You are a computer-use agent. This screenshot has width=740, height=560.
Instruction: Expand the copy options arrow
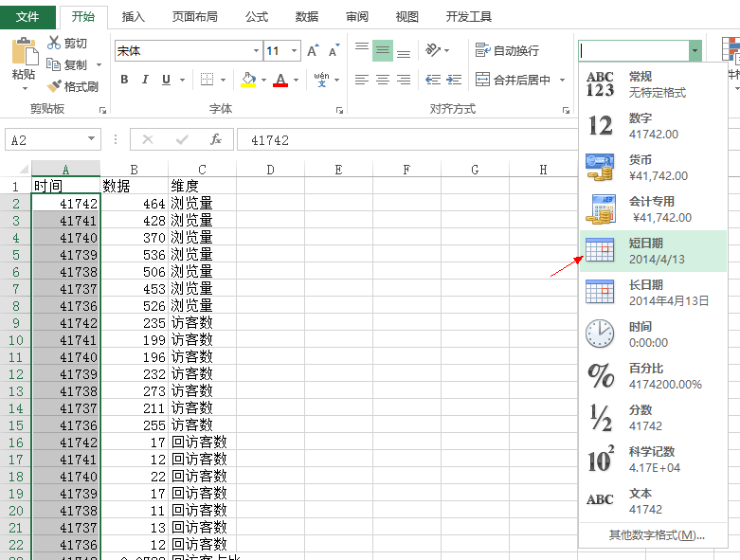(99, 64)
